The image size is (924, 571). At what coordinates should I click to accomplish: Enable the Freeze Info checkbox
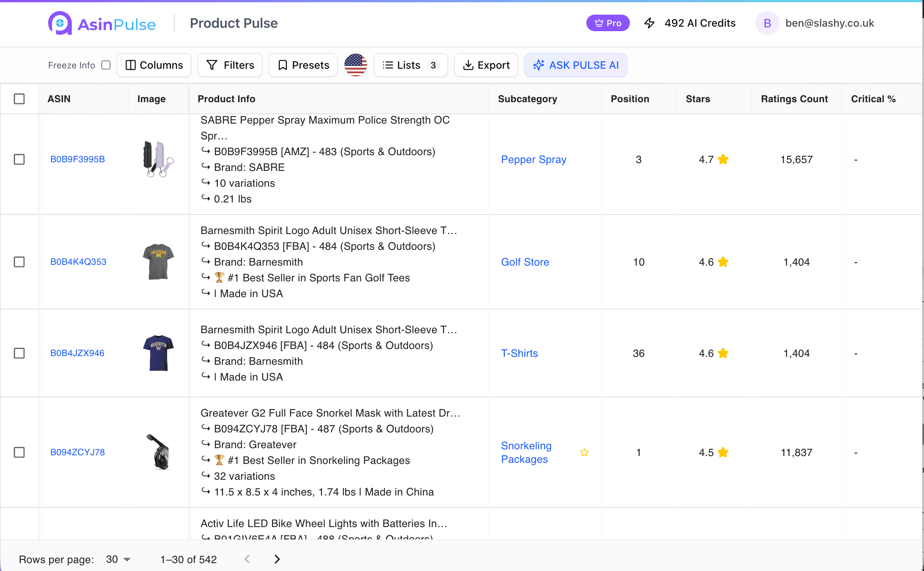(106, 65)
